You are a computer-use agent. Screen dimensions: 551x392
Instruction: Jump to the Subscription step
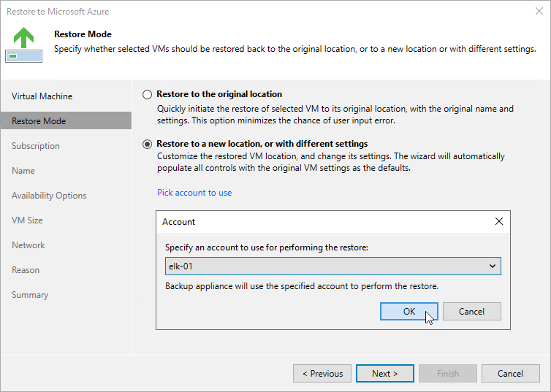click(x=36, y=146)
